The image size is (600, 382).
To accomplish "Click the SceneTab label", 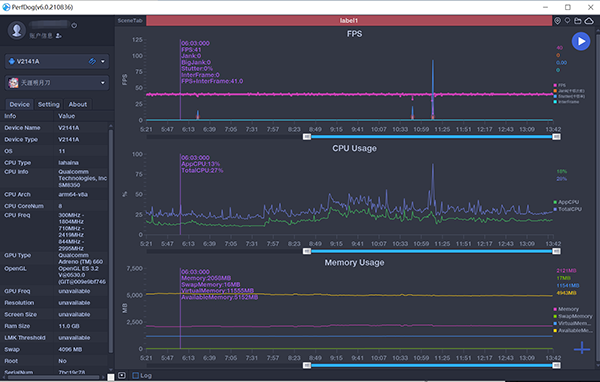I will click(130, 21).
